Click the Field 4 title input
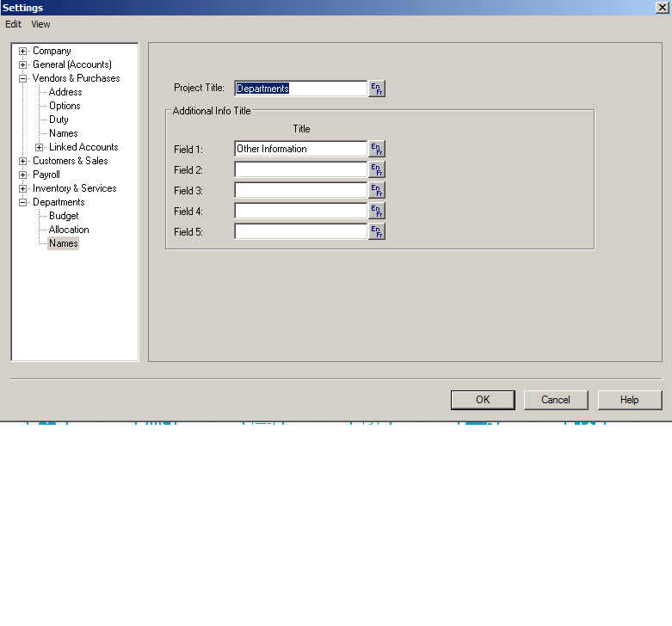The height and width of the screenshot is (626, 672). [x=301, y=211]
